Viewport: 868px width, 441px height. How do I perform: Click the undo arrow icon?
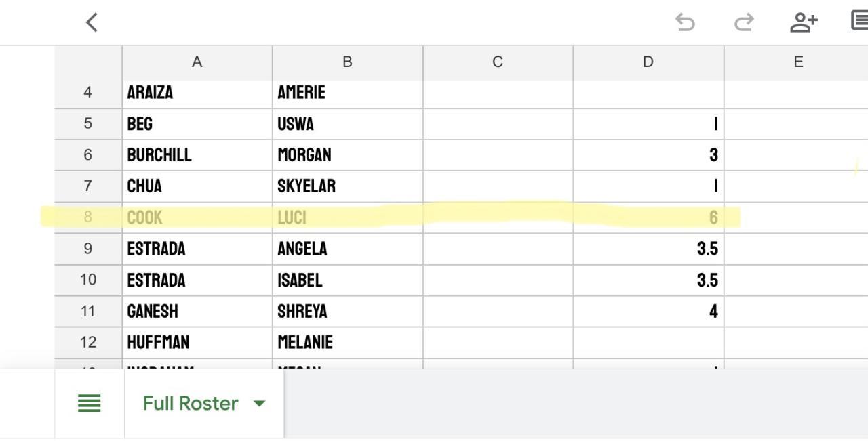pos(685,23)
